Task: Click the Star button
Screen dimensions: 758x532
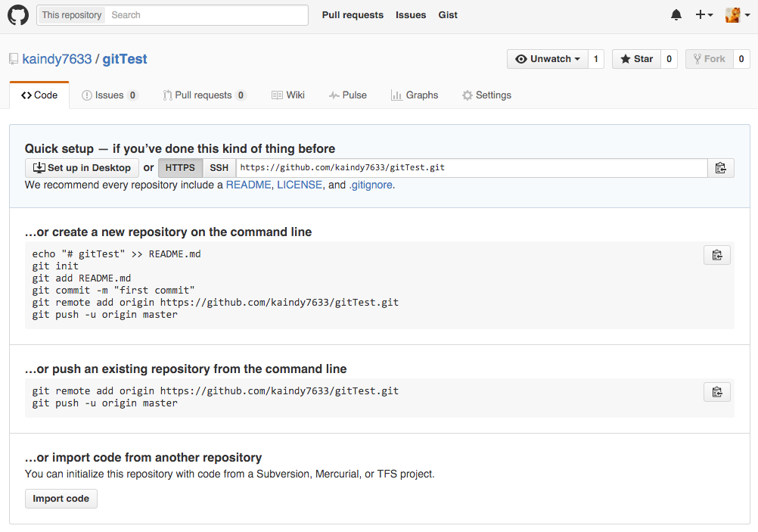Action: (636, 59)
